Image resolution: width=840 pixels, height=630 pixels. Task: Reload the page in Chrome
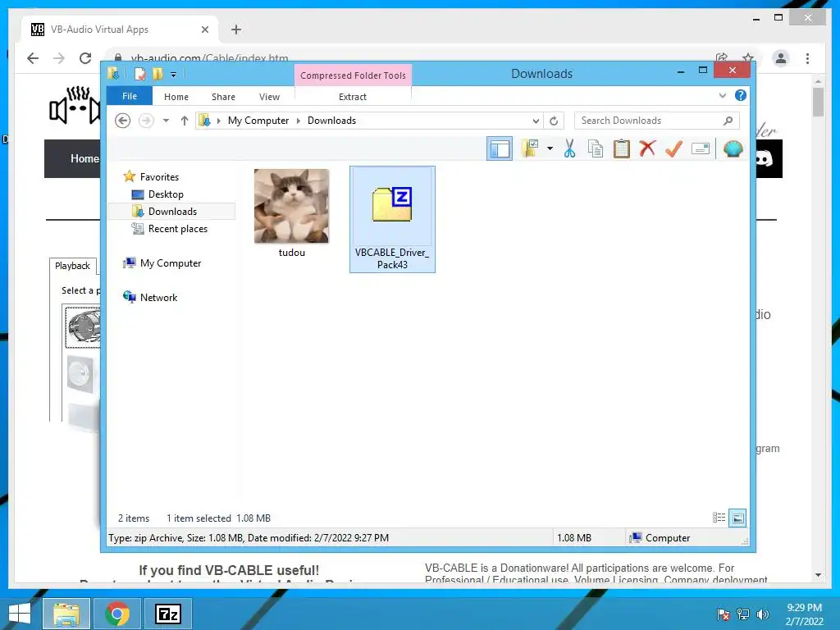(85, 58)
